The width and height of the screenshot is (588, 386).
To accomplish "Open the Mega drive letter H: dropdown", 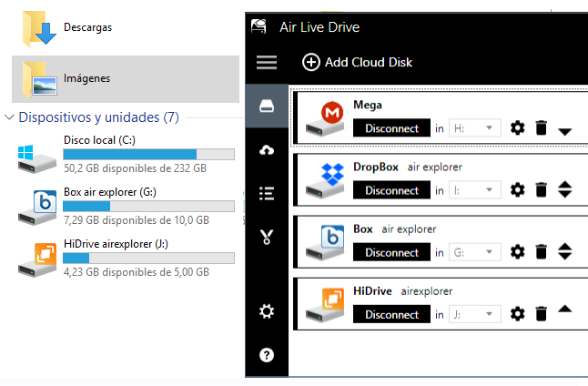I will [x=475, y=128].
